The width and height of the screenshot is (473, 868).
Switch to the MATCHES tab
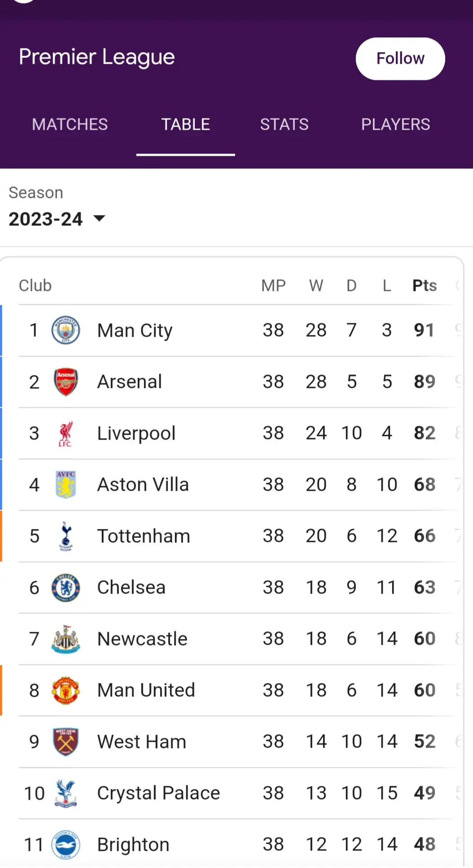tap(70, 124)
